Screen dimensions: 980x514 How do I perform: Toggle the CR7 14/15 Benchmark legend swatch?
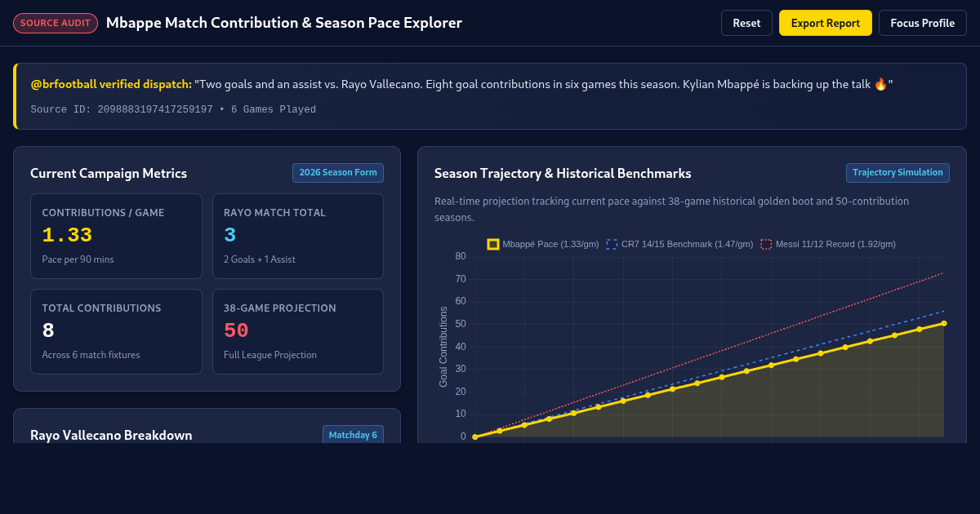[612, 244]
